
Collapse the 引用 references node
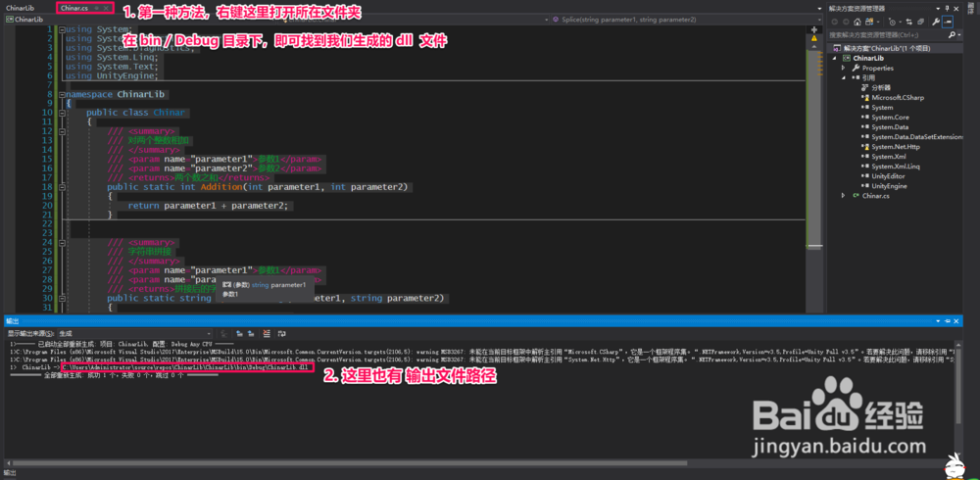[x=843, y=78]
